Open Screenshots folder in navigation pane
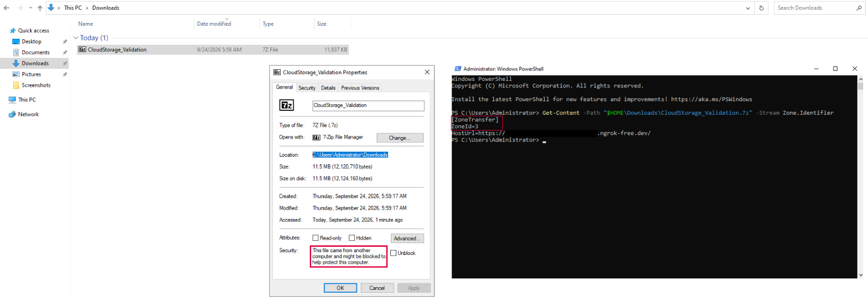This screenshot has width=868, height=297. (x=36, y=85)
